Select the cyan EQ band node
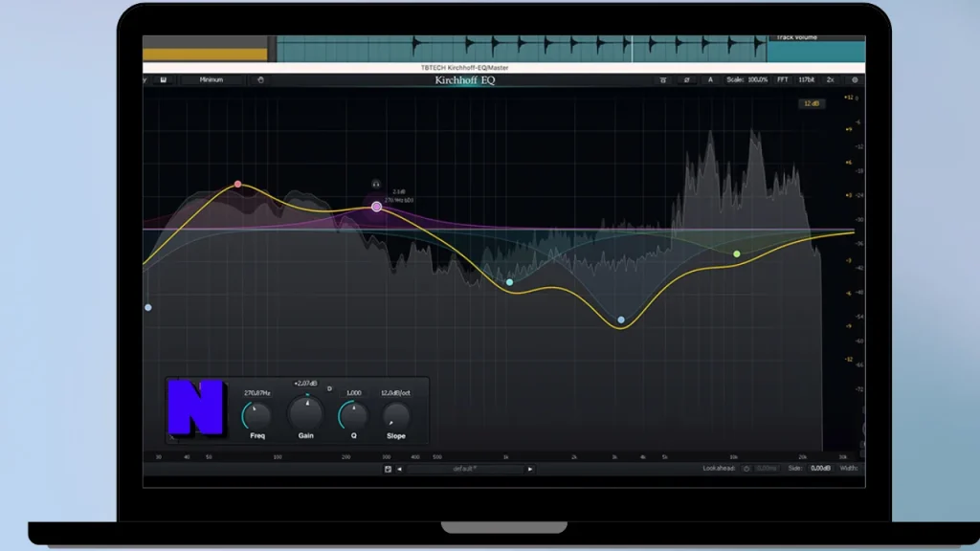This screenshot has width=980, height=551. [509, 282]
